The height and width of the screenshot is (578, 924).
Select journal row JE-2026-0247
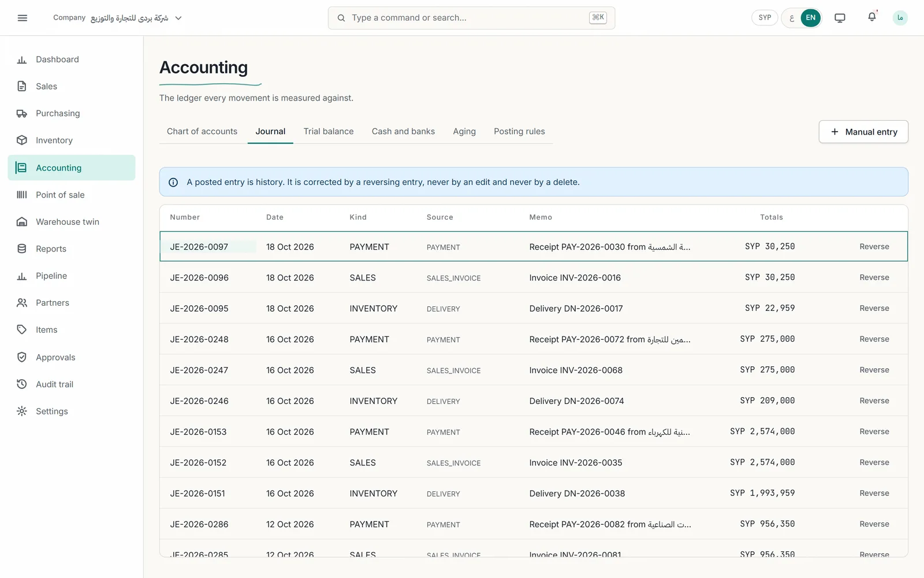tap(534, 370)
